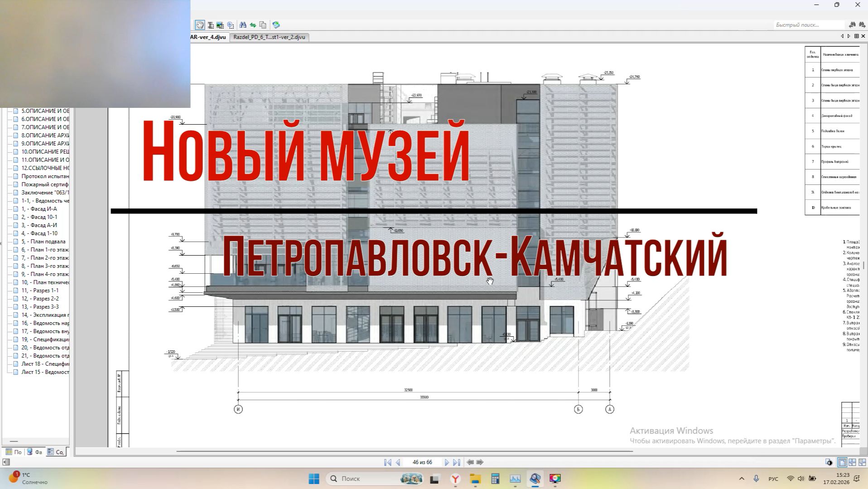Click the blue export layers icon on toolbar
The image size is (868, 489).
(x=276, y=25)
